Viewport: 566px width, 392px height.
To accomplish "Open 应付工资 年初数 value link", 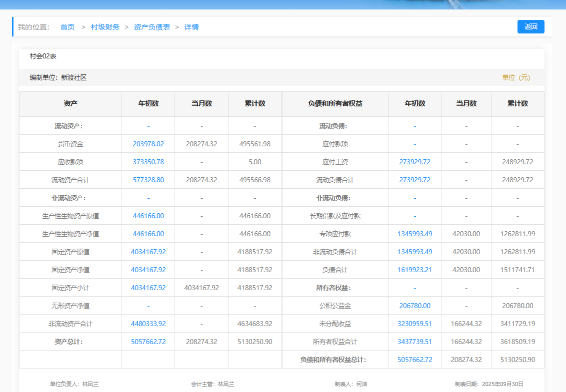I will point(414,162).
